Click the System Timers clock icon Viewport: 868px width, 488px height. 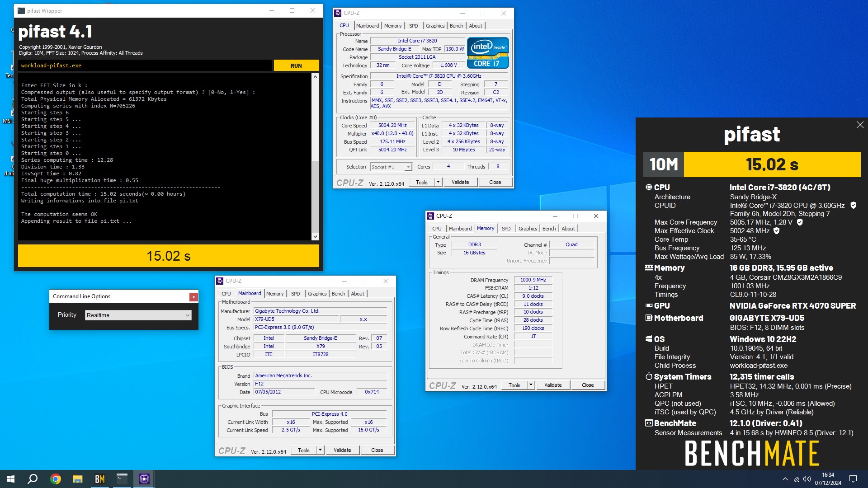[649, 376]
